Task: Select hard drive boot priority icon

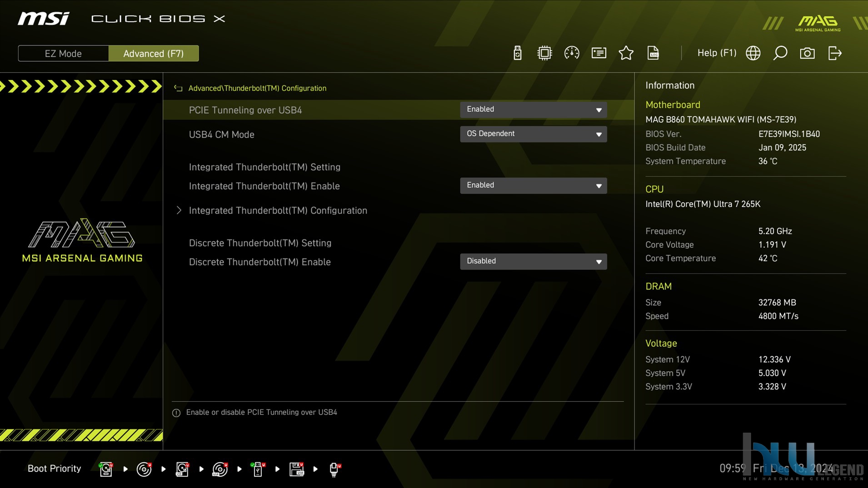Action: (106, 469)
